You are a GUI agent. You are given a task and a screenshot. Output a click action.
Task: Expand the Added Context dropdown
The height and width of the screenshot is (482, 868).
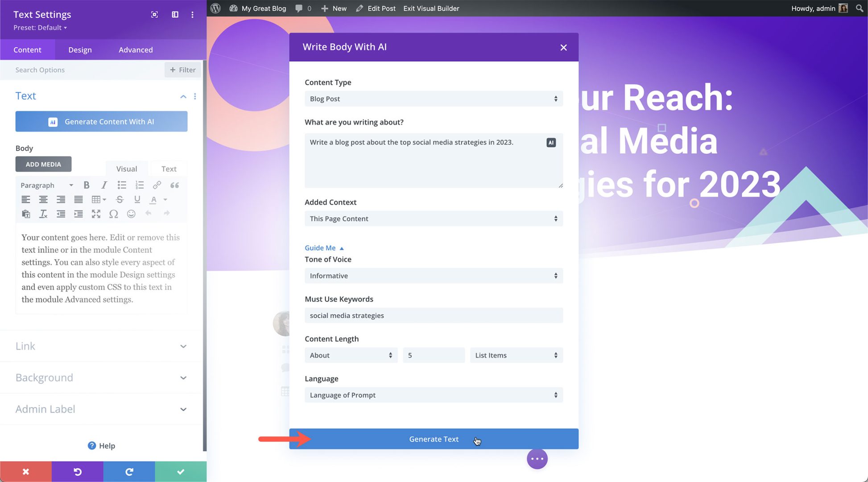(433, 218)
